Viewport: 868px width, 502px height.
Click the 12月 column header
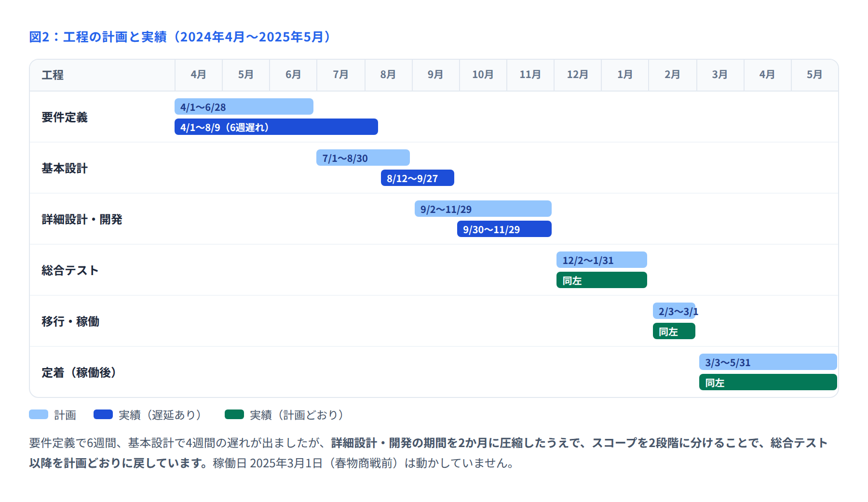point(577,75)
